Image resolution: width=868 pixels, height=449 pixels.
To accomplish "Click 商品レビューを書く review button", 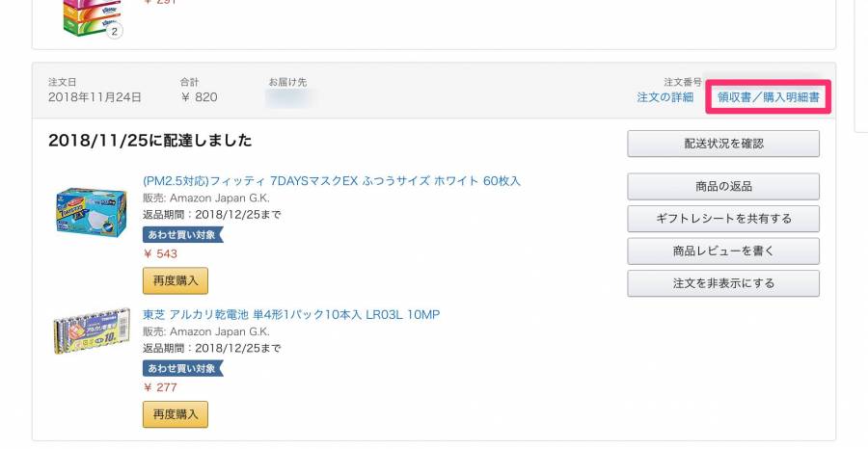I will coord(723,251).
